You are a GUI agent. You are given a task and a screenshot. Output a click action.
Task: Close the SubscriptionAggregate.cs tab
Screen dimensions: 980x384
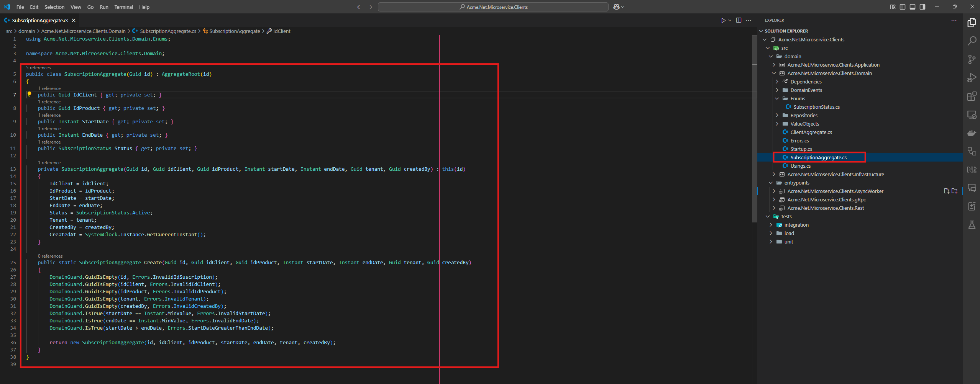click(x=74, y=20)
